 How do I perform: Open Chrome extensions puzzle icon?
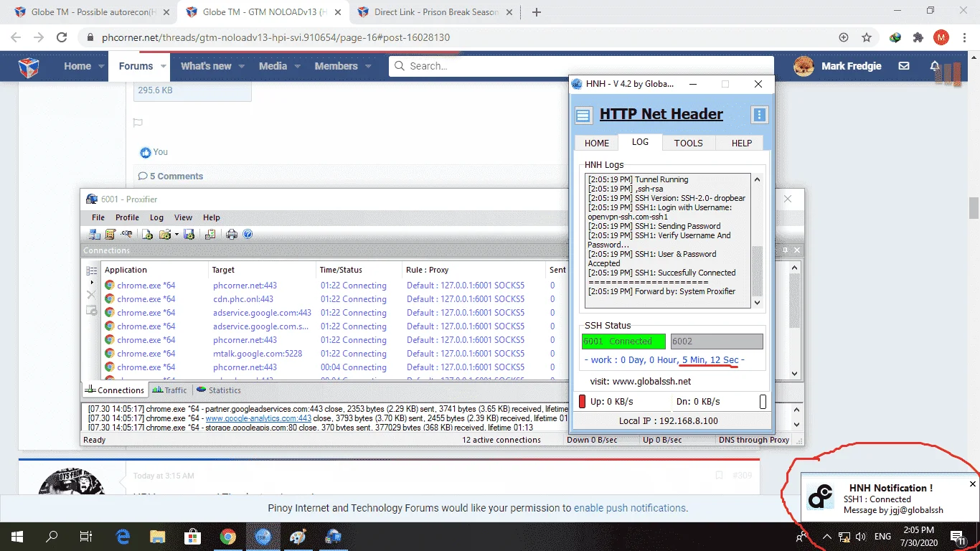(918, 37)
